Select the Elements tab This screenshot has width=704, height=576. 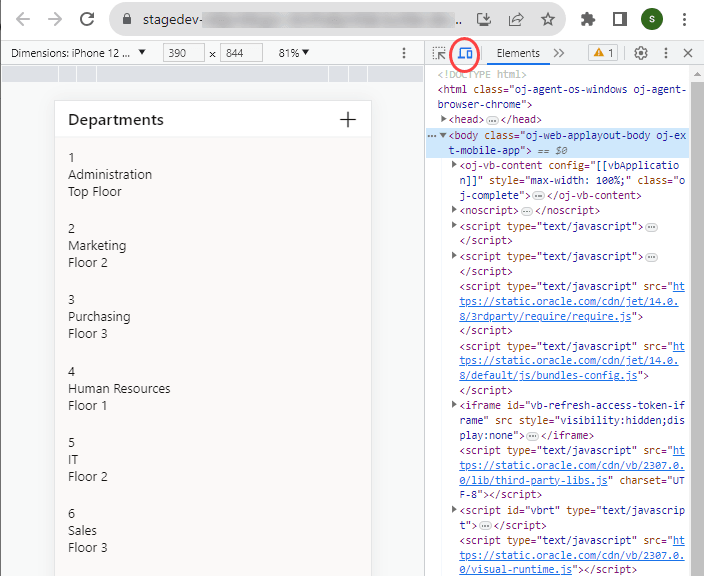click(x=518, y=53)
